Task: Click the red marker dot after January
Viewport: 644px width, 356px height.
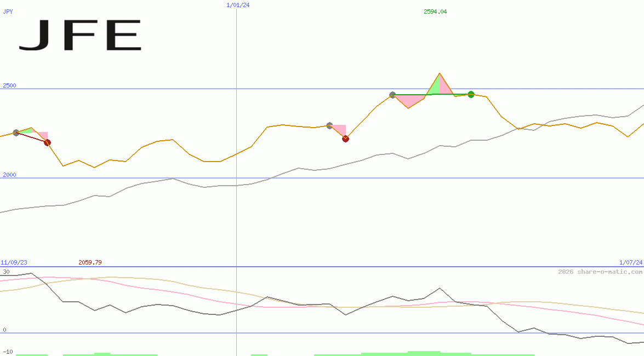Action: pos(345,139)
